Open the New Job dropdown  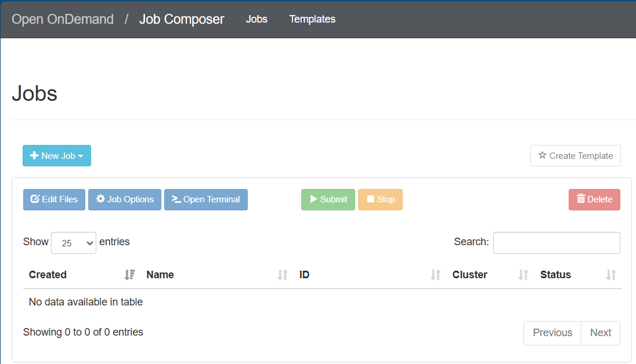coord(57,156)
